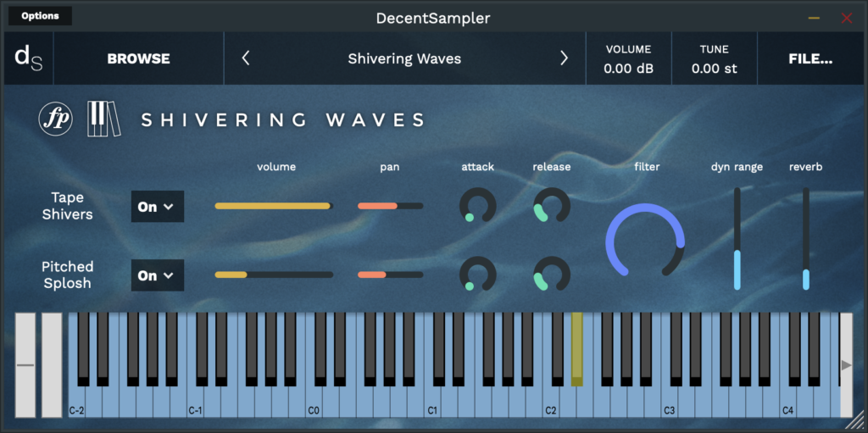Click the dyn range label text
Image resolution: width=868 pixels, height=433 pixels.
(x=737, y=167)
